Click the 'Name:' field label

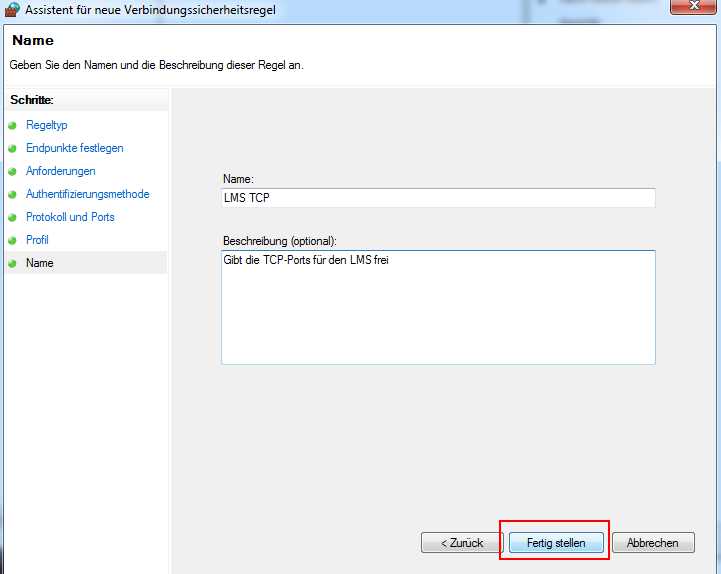[x=238, y=179]
